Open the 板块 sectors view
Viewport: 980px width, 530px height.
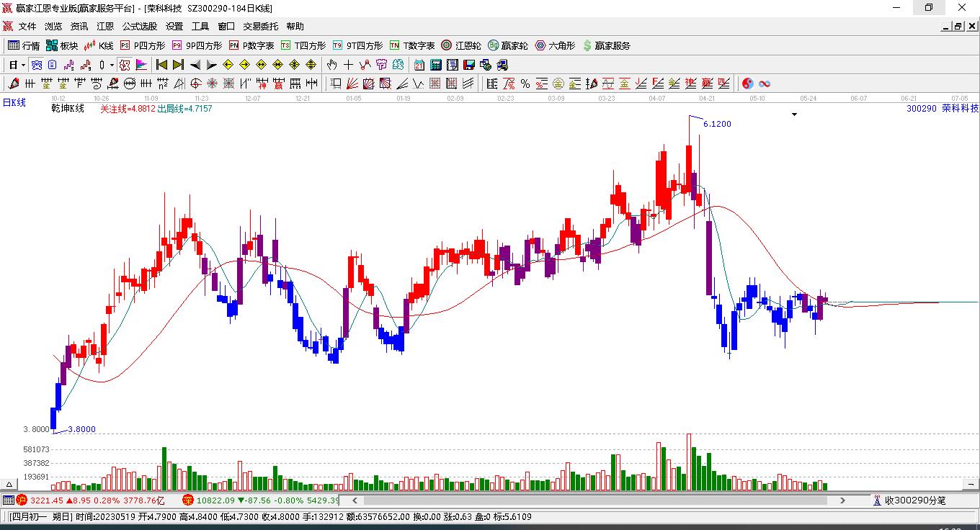tap(62, 45)
